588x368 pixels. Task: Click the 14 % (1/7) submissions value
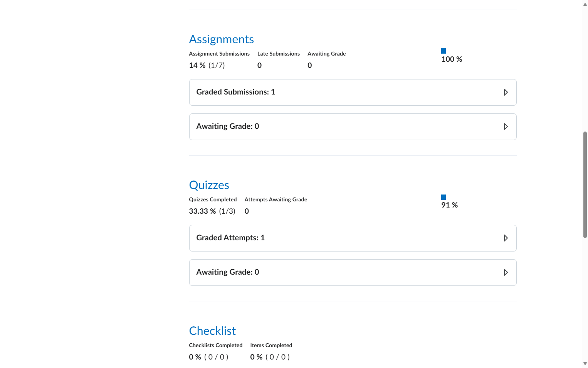click(x=207, y=66)
